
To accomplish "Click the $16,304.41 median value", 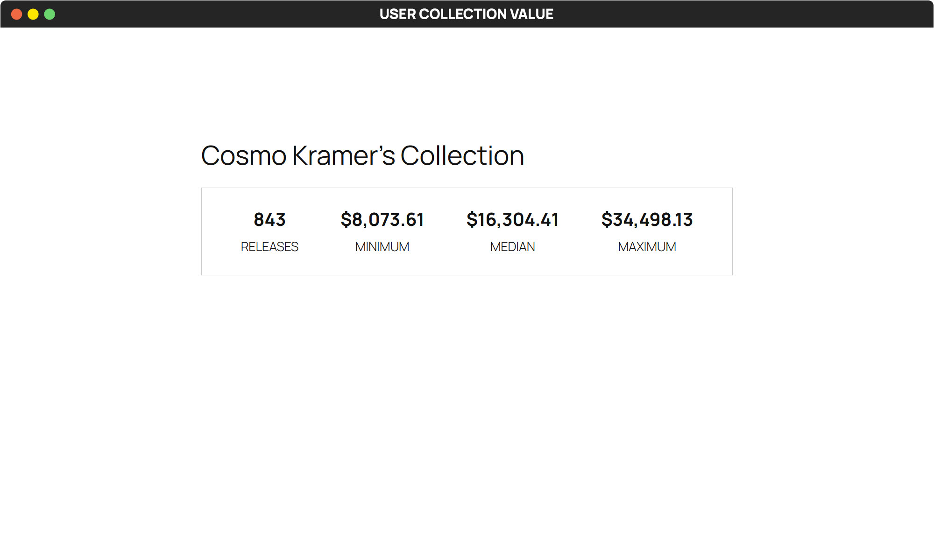I will click(513, 219).
